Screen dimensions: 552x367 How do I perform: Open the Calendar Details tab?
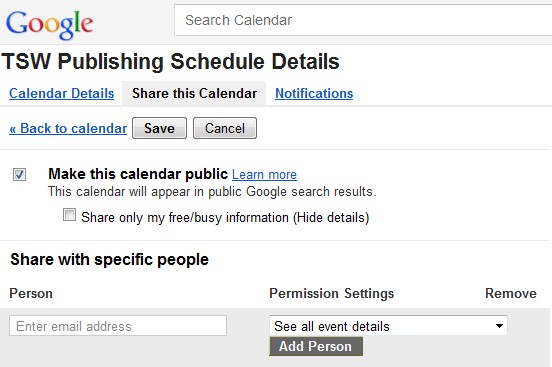62,93
